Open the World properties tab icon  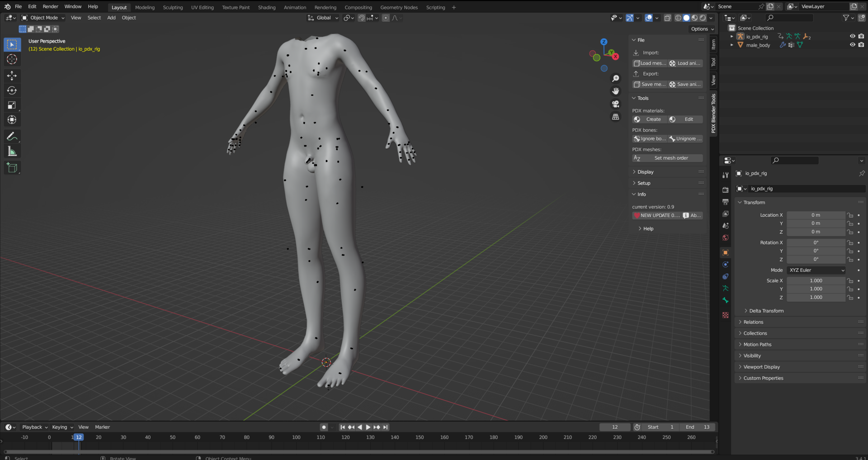725,237
